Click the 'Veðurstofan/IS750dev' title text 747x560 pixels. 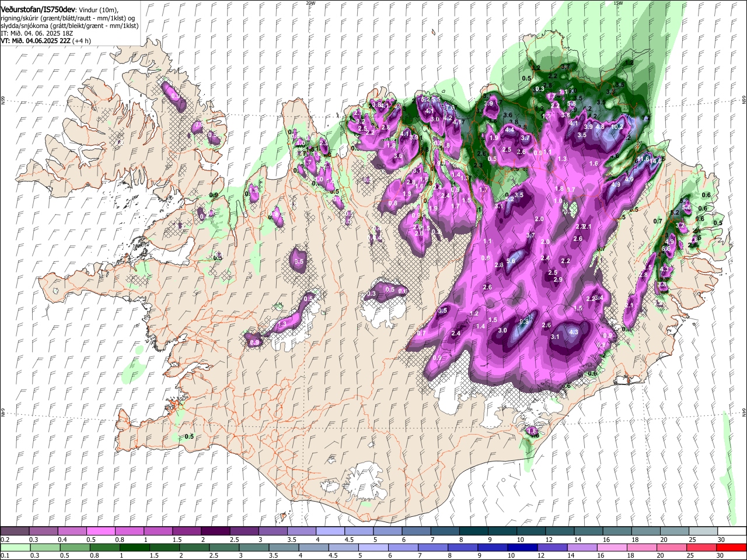pyautogui.click(x=38, y=10)
